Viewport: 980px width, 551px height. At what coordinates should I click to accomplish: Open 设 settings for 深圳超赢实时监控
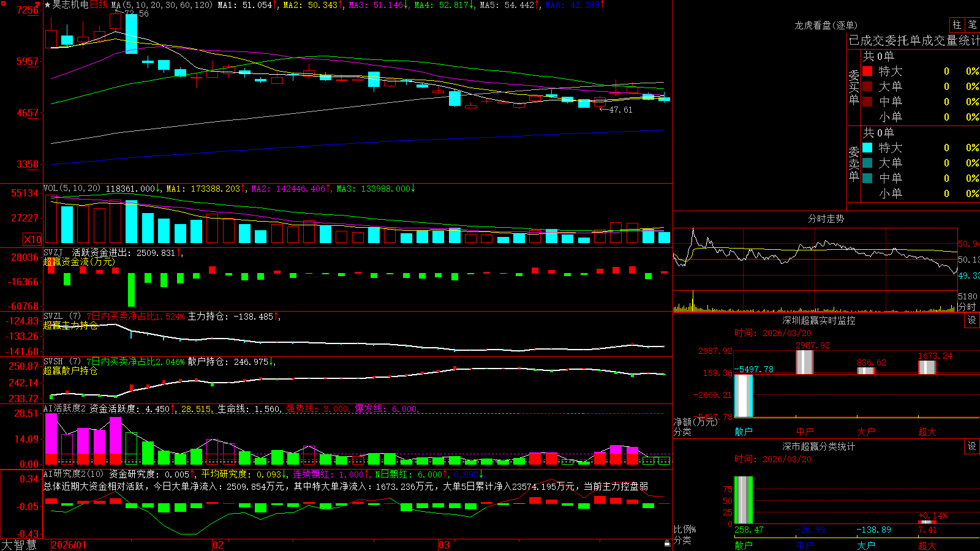(972, 320)
